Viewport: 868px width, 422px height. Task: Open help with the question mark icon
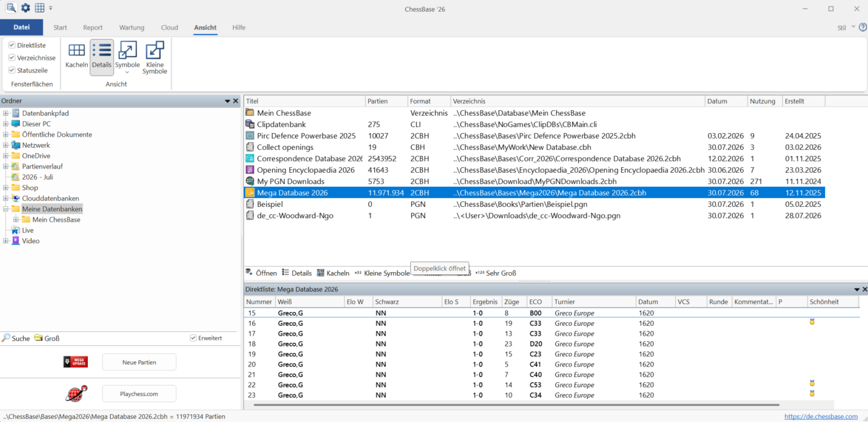(x=863, y=27)
